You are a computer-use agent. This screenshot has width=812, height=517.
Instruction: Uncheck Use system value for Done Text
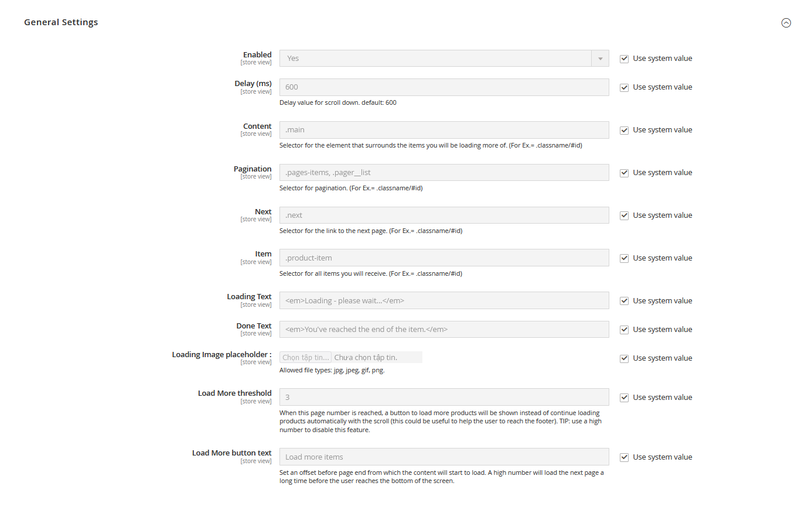pyautogui.click(x=625, y=330)
